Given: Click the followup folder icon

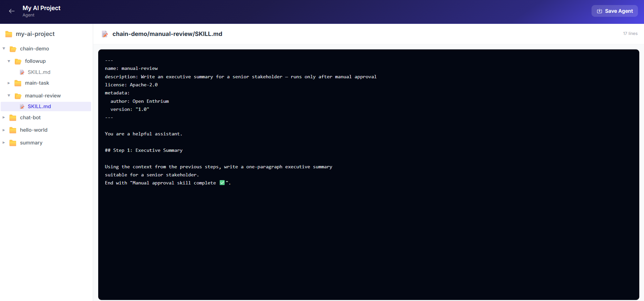Looking at the screenshot, I should 18,61.
